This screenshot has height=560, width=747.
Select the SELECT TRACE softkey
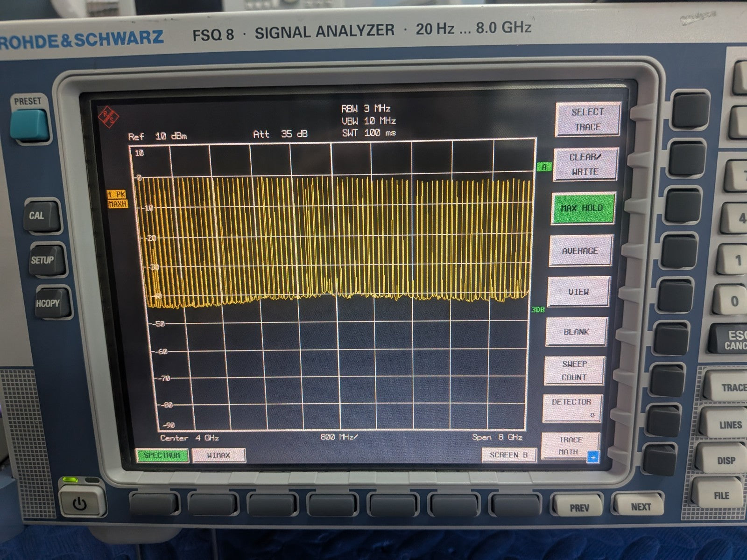(x=587, y=119)
